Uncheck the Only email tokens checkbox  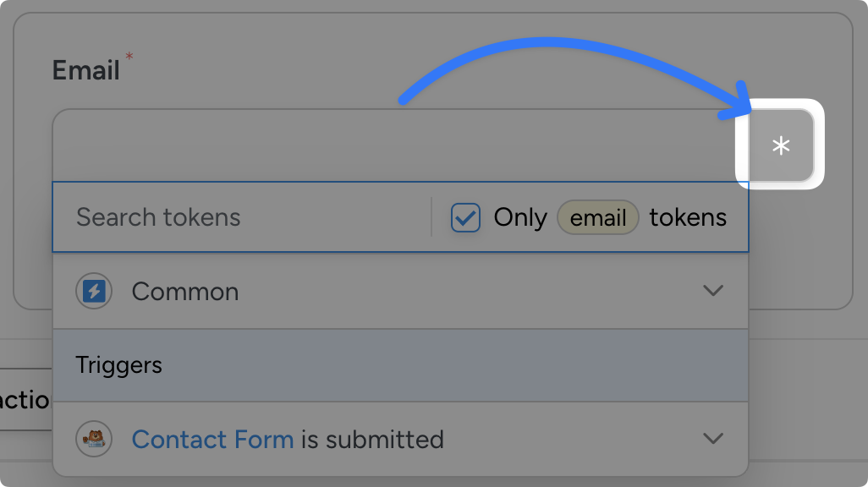tap(465, 217)
